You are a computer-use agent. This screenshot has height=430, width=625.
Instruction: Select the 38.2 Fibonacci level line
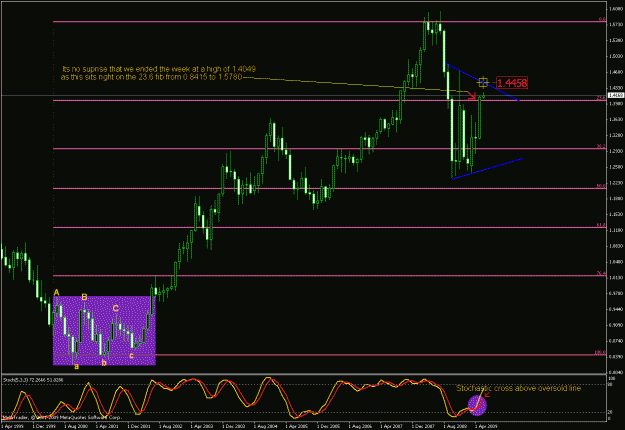tap(330, 149)
